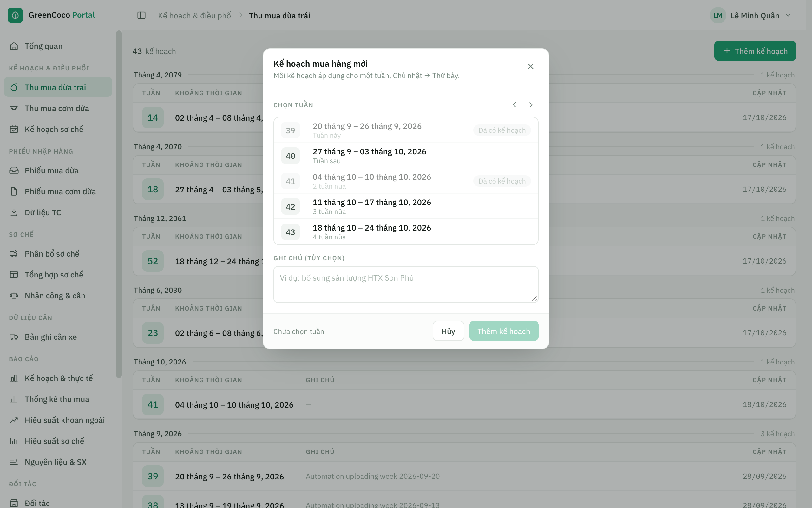Click the Hiệu suất khoan ngoài trend icon
This screenshot has height=508, width=812.
14,420
